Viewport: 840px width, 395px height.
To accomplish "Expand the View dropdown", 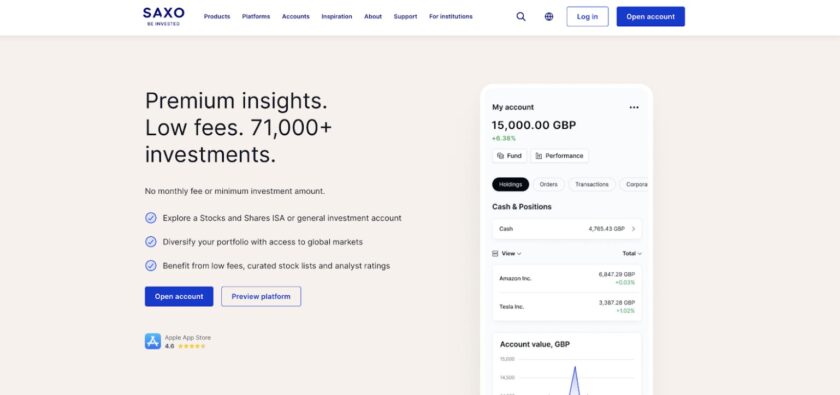I will tap(507, 254).
